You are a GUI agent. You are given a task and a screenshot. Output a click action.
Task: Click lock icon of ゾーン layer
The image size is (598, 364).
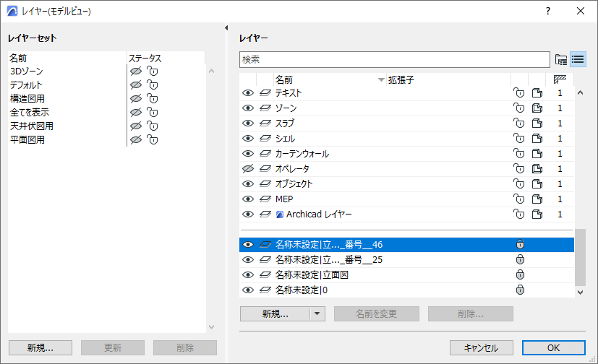click(x=519, y=108)
